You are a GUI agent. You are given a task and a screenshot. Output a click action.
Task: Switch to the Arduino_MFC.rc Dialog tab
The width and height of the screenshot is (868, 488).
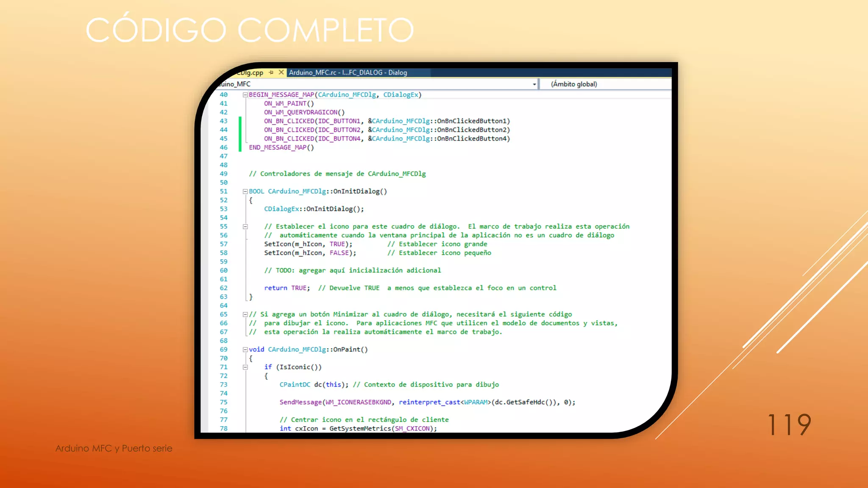click(x=348, y=72)
